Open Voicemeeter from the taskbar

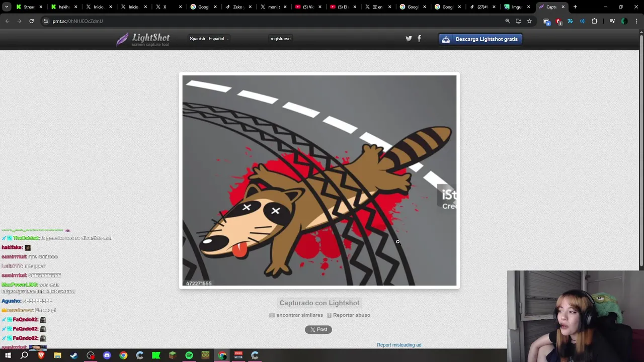coord(238,355)
